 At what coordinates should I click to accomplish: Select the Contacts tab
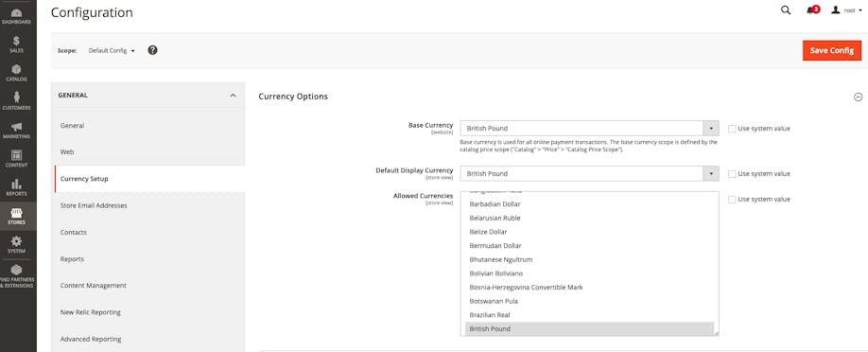pos(149,232)
